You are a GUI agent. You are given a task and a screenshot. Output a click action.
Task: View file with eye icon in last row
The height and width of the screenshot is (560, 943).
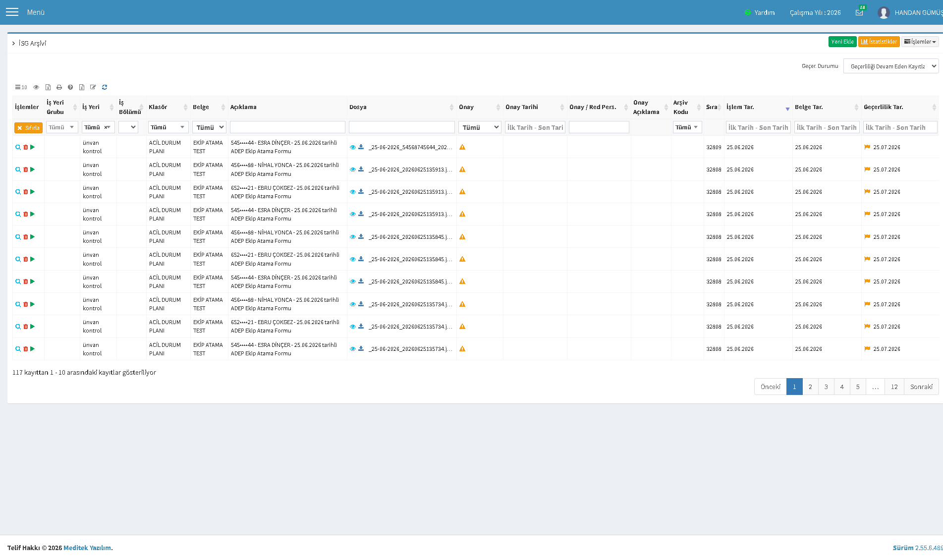coord(353,349)
